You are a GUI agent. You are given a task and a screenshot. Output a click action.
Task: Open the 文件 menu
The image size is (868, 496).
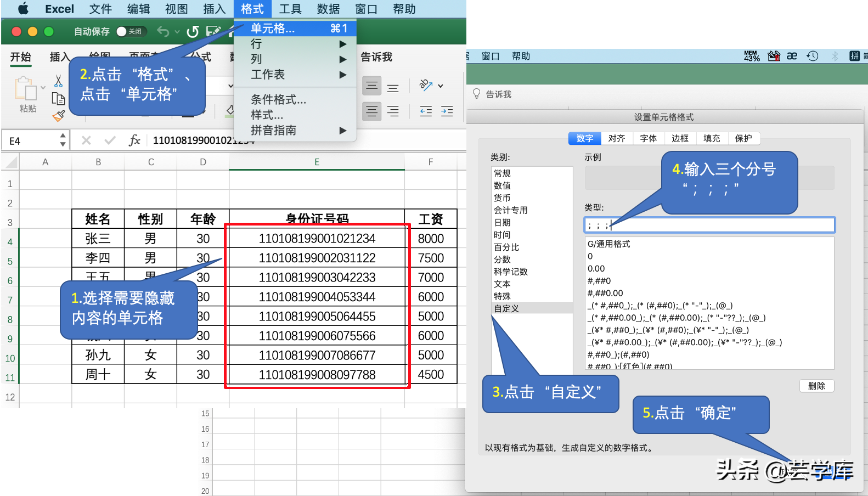[x=100, y=9]
